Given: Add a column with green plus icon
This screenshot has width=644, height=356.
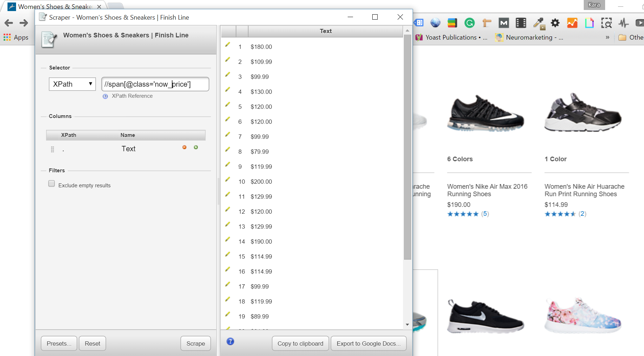Looking at the screenshot, I should pyautogui.click(x=196, y=147).
